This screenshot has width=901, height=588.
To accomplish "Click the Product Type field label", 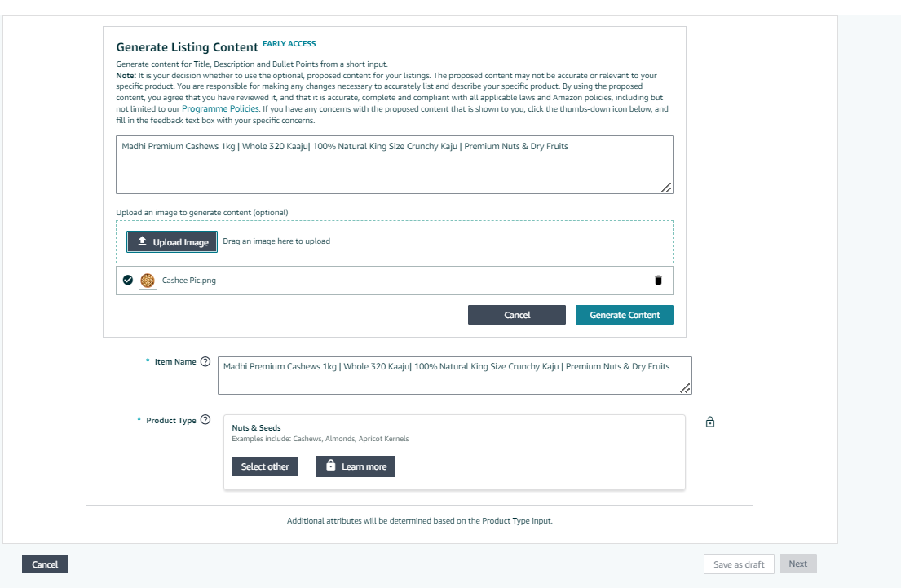I will click(x=171, y=420).
